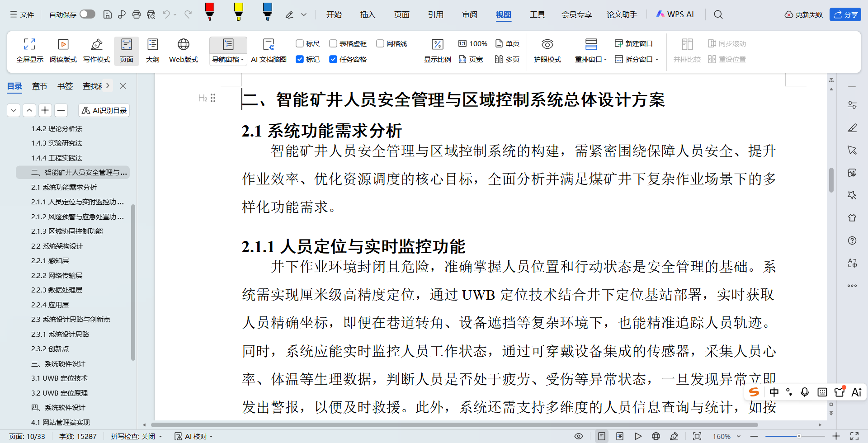Adjust the zoom slider handle
Viewport: 868px width, 443px height.
(x=799, y=436)
